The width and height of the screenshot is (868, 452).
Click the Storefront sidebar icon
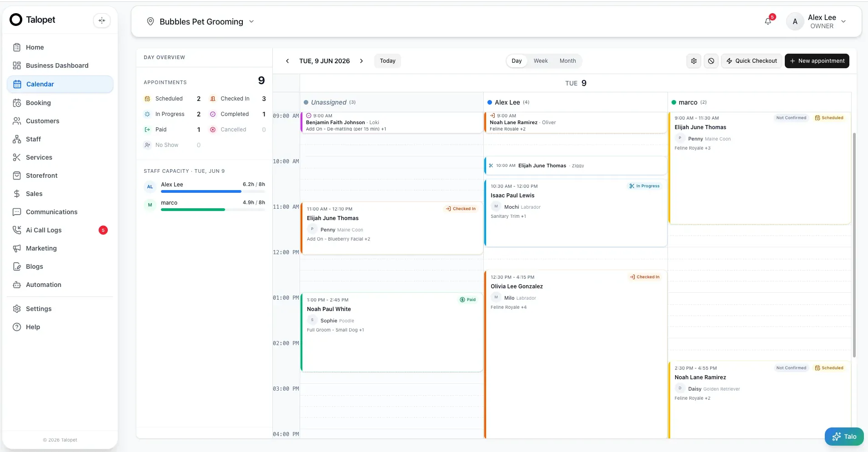point(17,176)
